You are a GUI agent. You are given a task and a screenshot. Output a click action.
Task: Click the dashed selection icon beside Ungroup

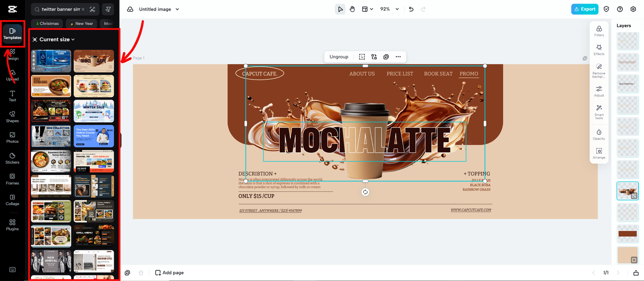coord(362,57)
